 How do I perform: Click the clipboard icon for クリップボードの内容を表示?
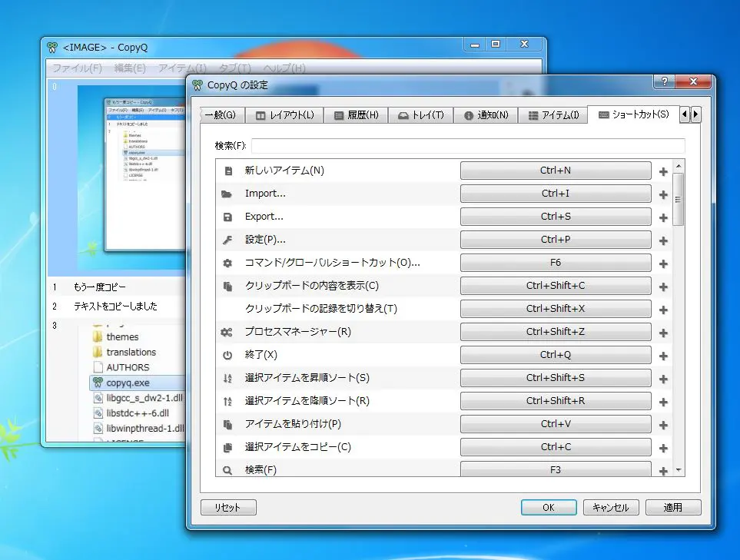pyautogui.click(x=227, y=287)
